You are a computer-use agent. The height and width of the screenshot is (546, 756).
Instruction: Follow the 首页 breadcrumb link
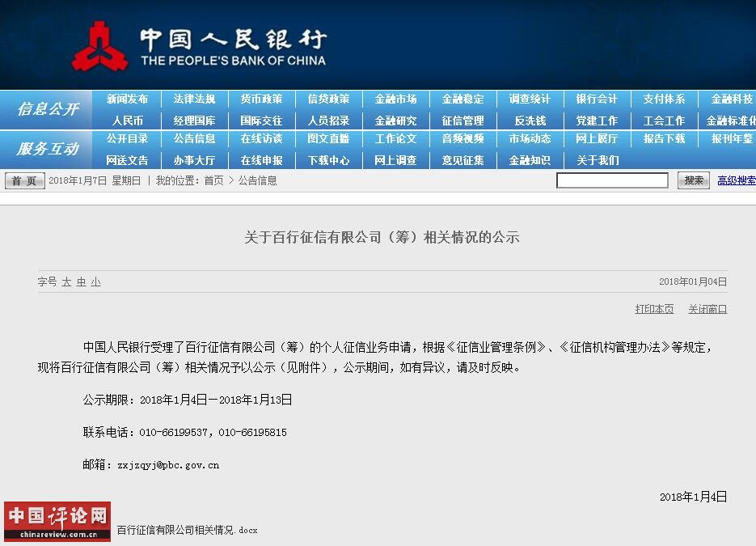[213, 180]
